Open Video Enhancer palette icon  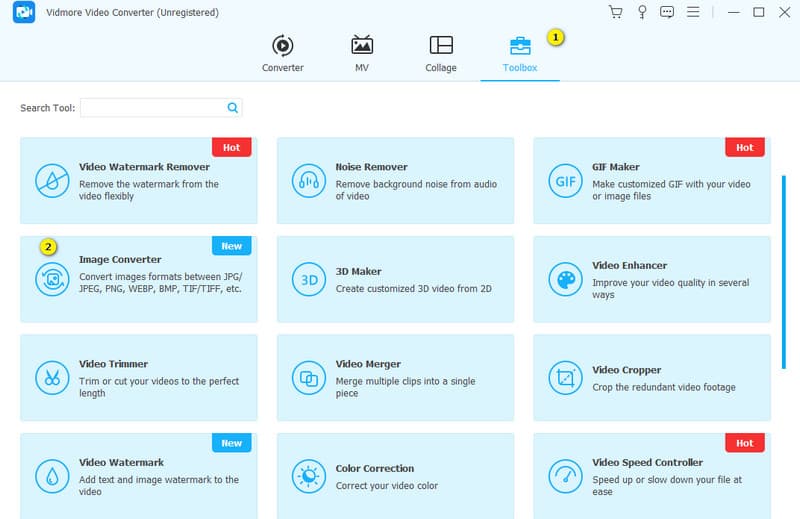click(564, 279)
